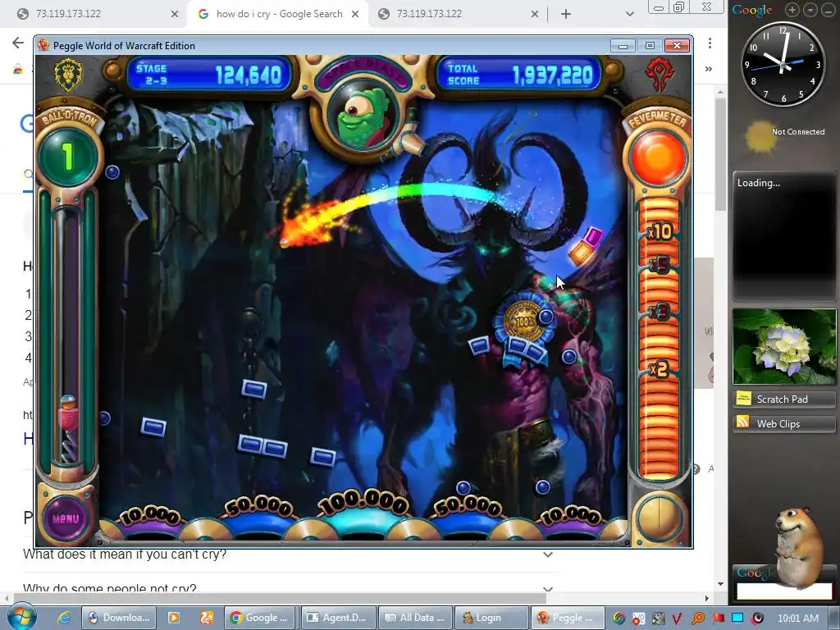Open the Windows Start menu
This screenshot has height=630, width=840.
point(21,617)
